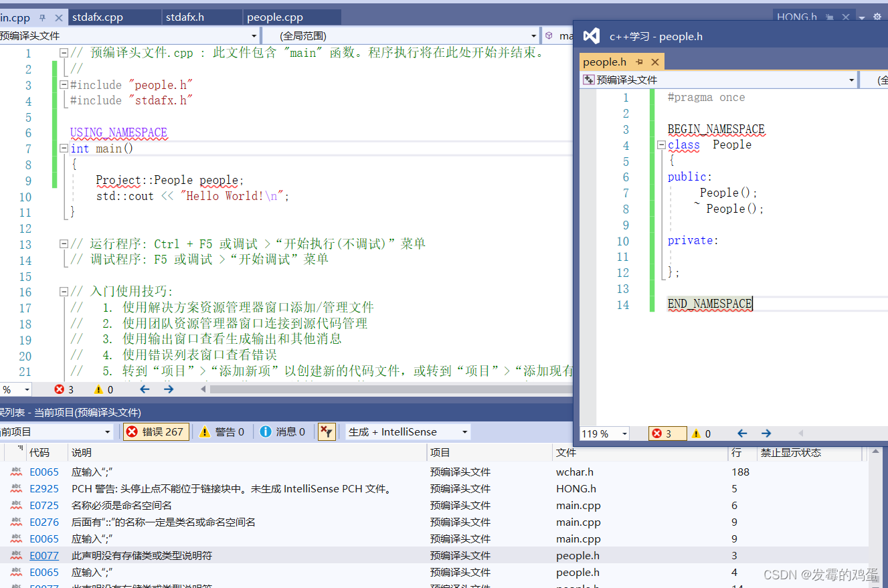This screenshot has height=588, width=888.
Task: Toggle the 警告 0 warnings filter
Action: [x=222, y=431]
